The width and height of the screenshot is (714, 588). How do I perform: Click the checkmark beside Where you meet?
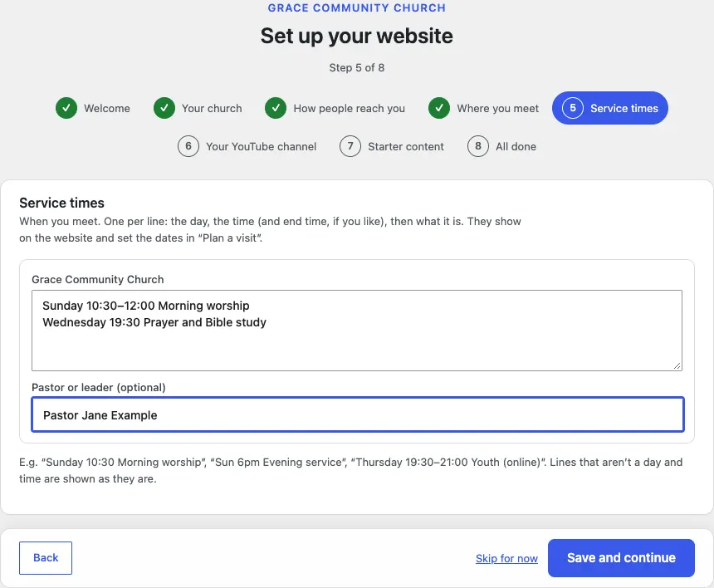439,108
